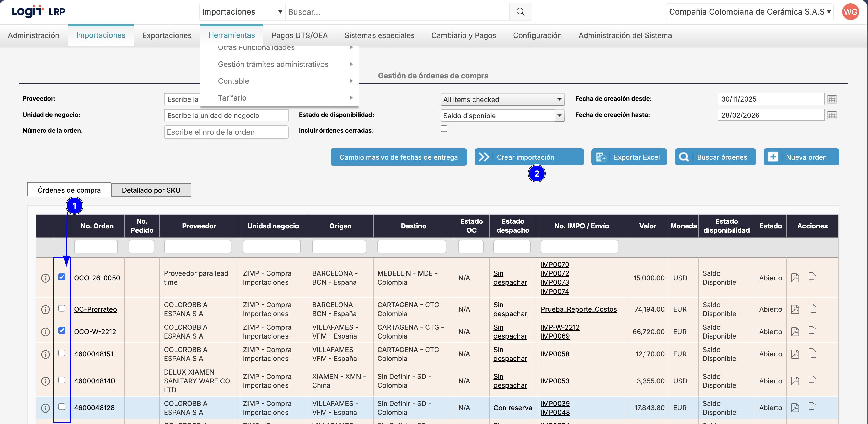Screen dimensions: 868x424
Task: Open PDF icon for order OC-Prorrateo
Action: [795, 309]
